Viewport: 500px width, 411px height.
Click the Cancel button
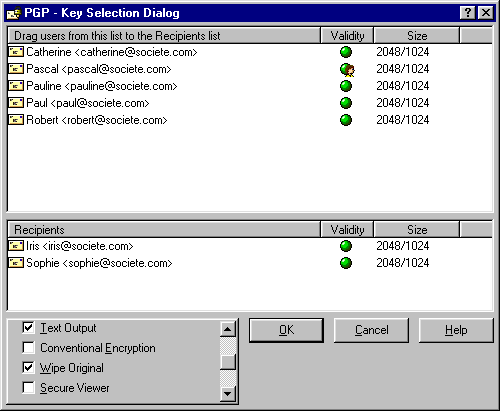[x=371, y=330]
